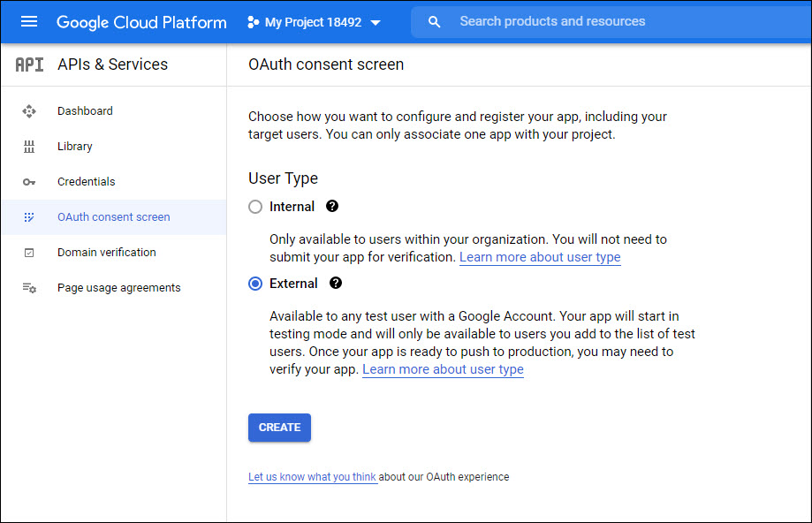This screenshot has height=523, width=812.
Task: Click the search magnifier icon
Action: [x=434, y=22]
